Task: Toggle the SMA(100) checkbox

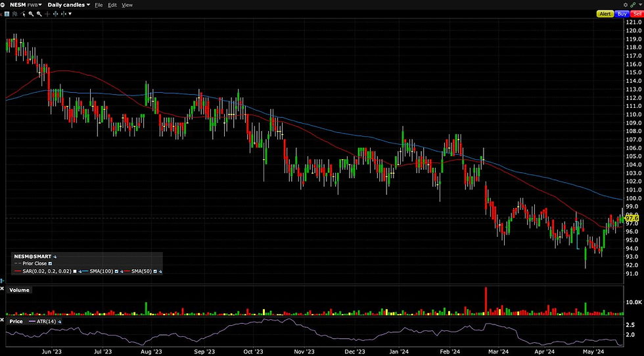Action: [x=117, y=271]
